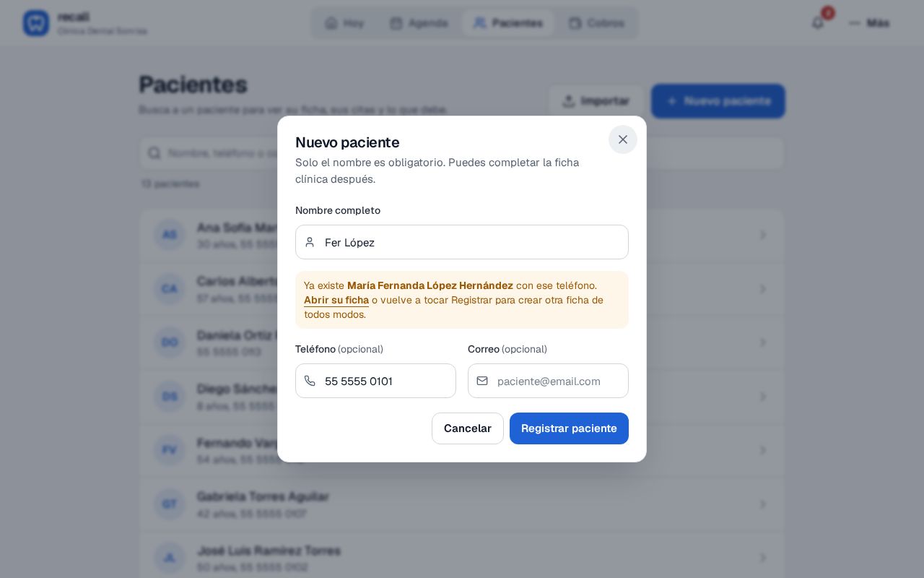Go to the Hoy tab
The width and height of the screenshot is (924, 578).
344,23
